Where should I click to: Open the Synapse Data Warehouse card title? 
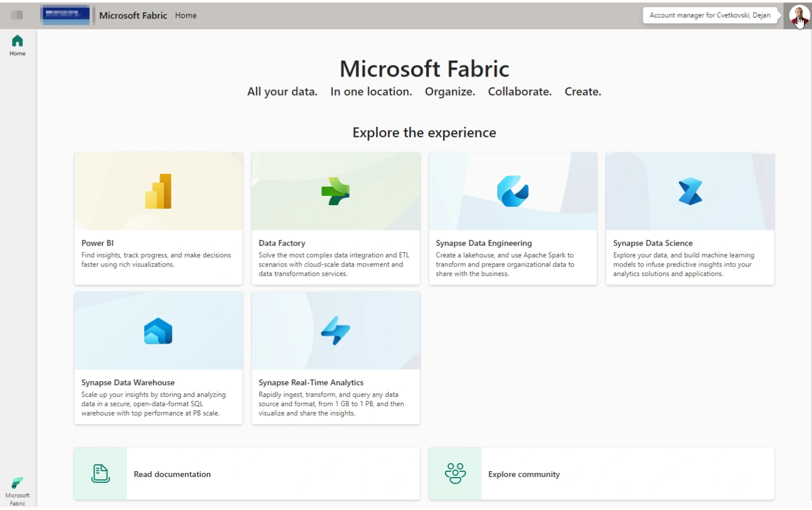click(x=128, y=382)
